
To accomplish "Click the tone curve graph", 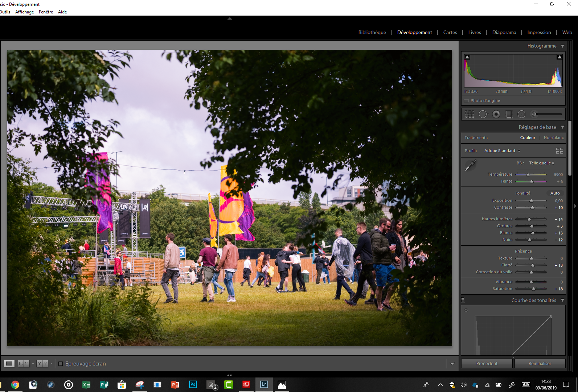I will tap(513, 336).
